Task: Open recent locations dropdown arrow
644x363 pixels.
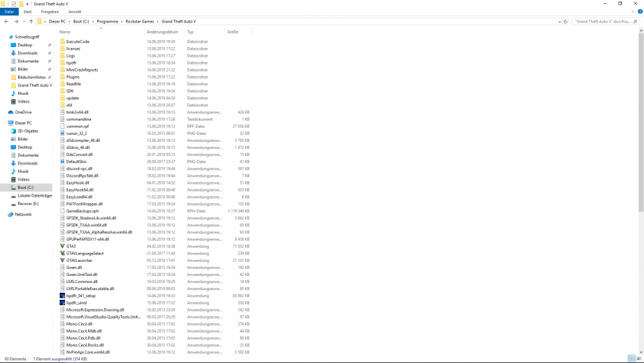Action: point(24,21)
